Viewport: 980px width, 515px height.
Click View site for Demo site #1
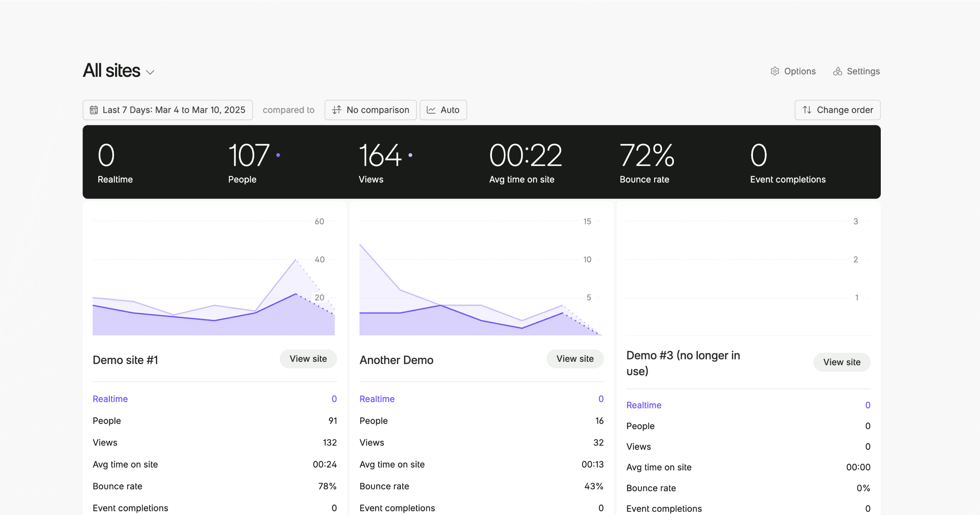pos(308,358)
